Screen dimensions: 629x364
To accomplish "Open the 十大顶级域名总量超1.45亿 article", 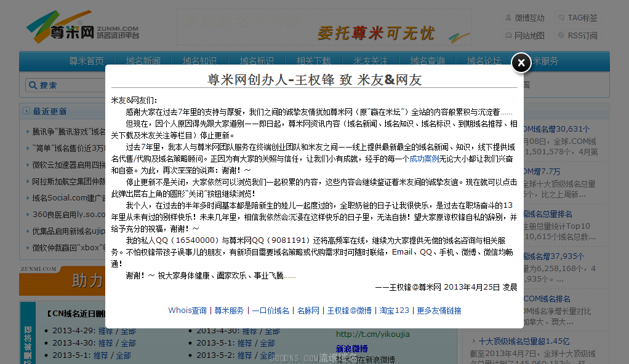I will pyautogui.click(x=524, y=341).
